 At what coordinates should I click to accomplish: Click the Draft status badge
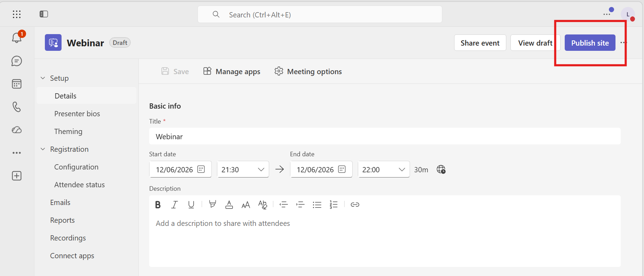click(120, 43)
